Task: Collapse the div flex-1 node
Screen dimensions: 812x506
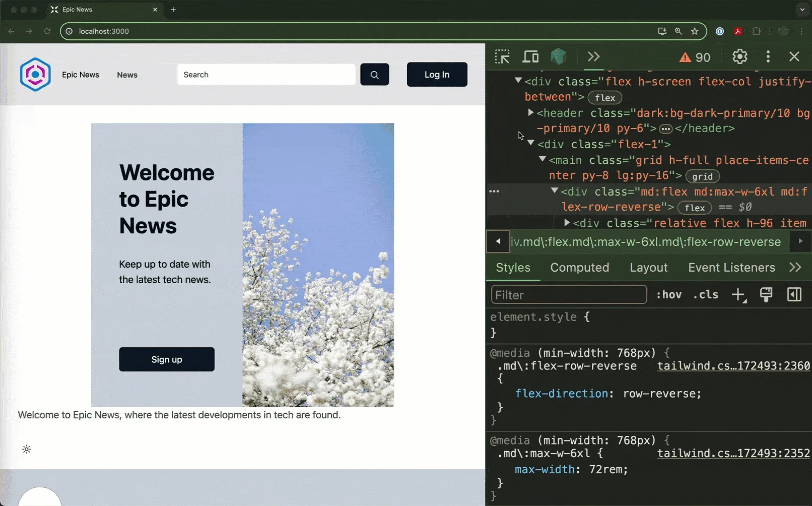Action: coord(530,143)
